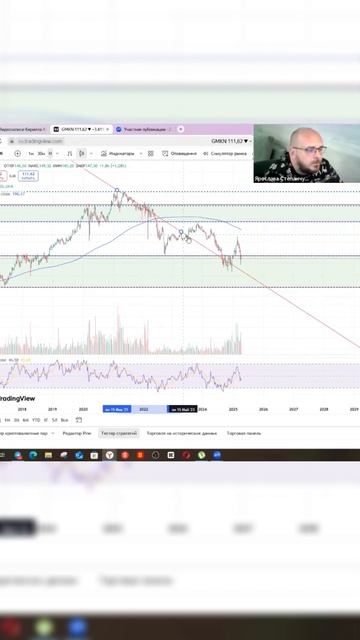Expand the arrow next to Индикаторы
This screenshot has height=640, width=360.
pyautogui.click(x=141, y=153)
